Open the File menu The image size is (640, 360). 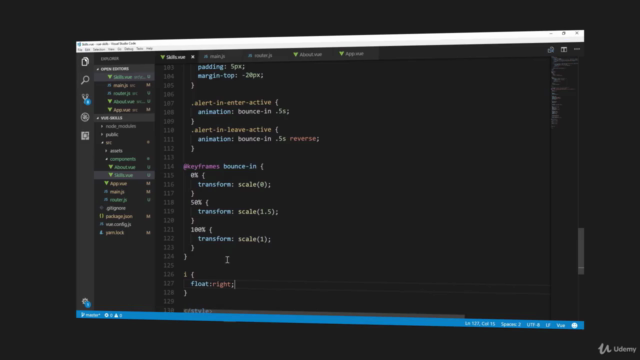(80, 50)
